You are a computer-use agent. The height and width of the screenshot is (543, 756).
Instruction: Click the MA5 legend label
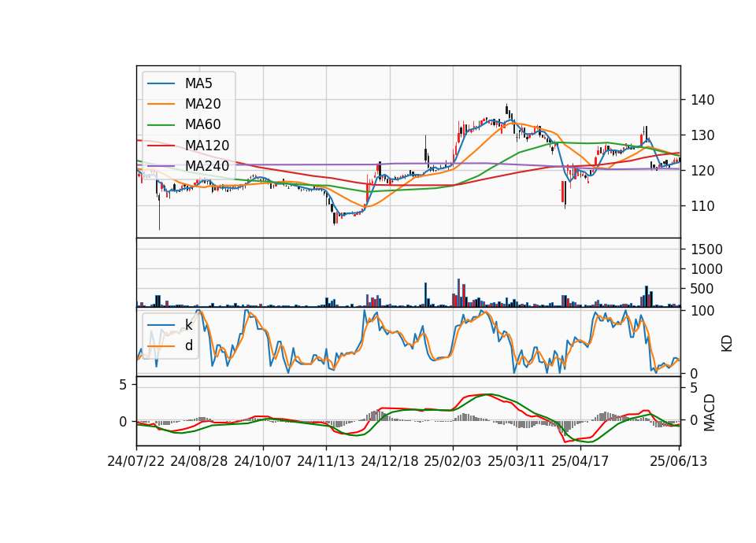coord(198,83)
